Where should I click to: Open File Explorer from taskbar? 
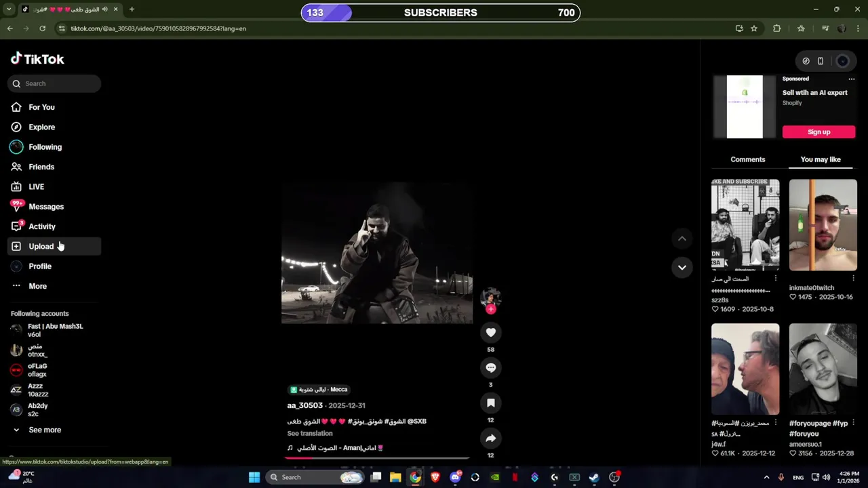coord(395,477)
